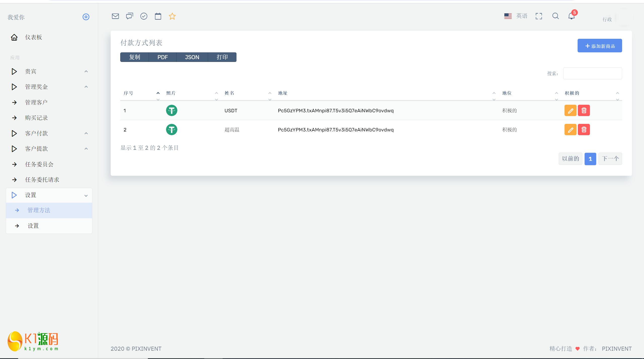Click address cell in row 1
The height and width of the screenshot is (359, 644).
click(x=336, y=111)
